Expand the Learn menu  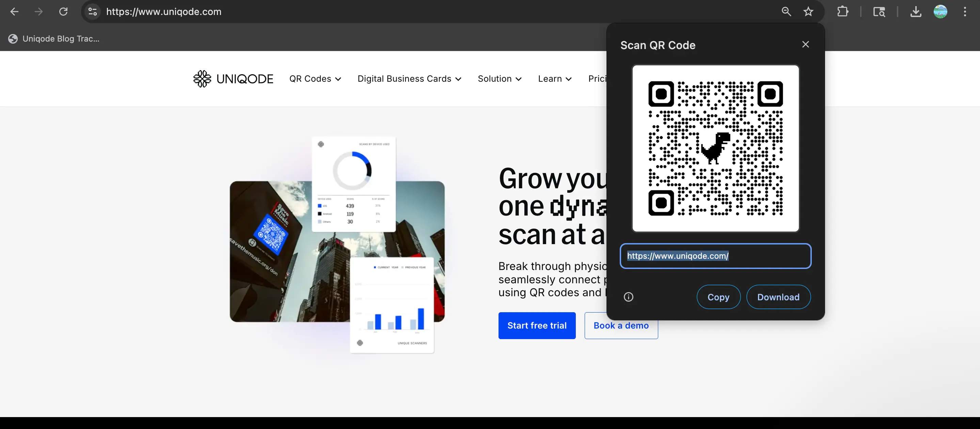[555, 79]
